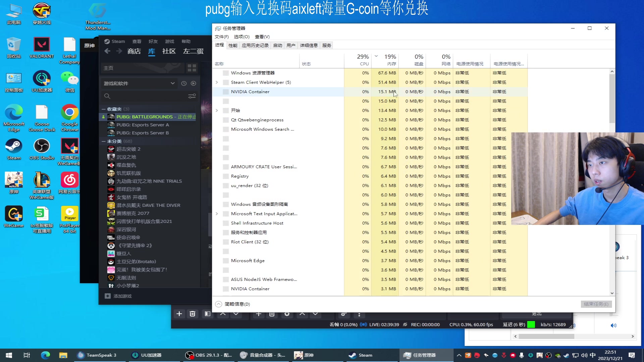This screenshot has width=644, height=362.
Task: Sort processes by the 内存 column header
Action: point(385,60)
